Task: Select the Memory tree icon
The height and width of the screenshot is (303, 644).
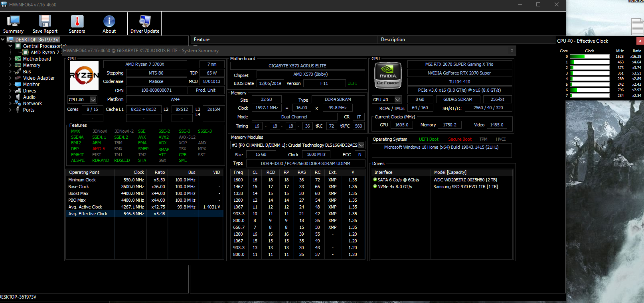Action: click(18, 65)
